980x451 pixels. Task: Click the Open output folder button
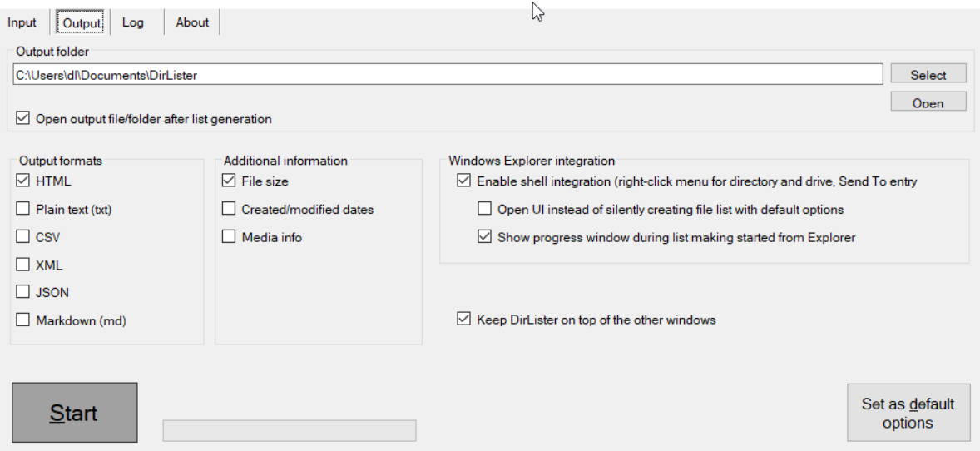[x=928, y=102]
